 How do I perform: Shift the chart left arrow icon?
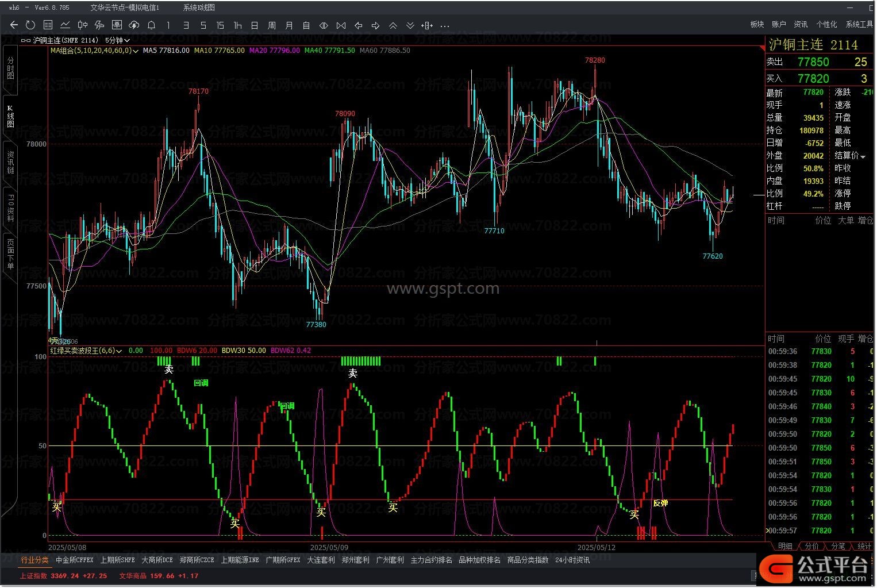[358, 25]
